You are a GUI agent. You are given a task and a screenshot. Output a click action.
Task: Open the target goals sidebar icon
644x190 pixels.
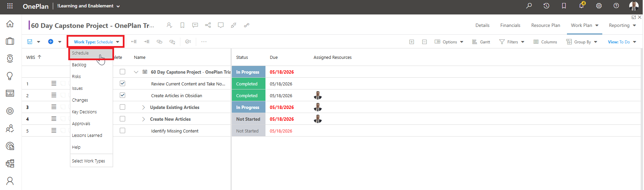point(10,111)
